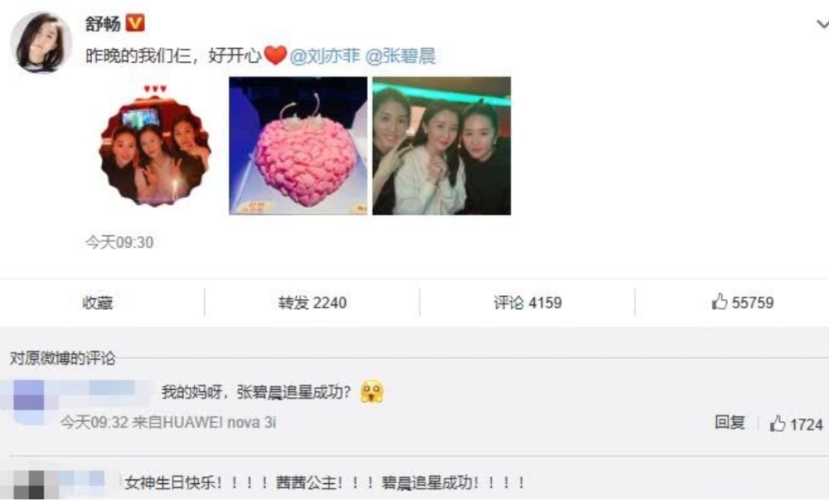Open the second commenter's blurred avatar
829x504 pixels.
pyautogui.click(x=30, y=484)
